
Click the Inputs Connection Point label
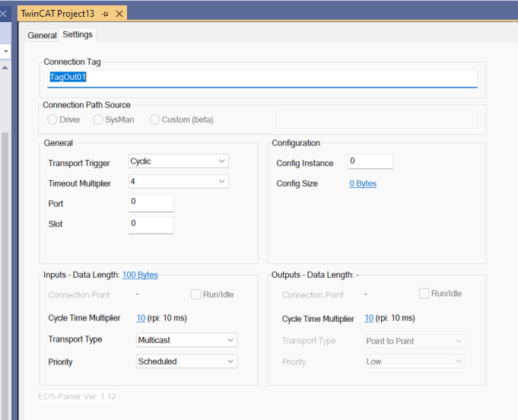[x=78, y=295]
